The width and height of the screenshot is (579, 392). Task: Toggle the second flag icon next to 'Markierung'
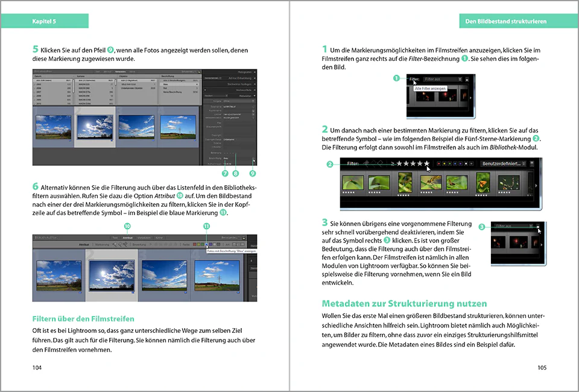click(120, 244)
